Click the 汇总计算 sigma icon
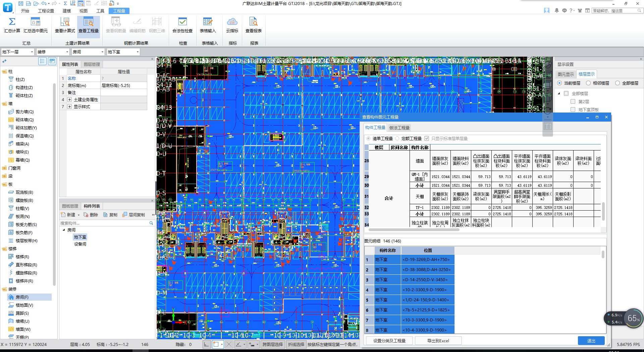 [x=12, y=22]
